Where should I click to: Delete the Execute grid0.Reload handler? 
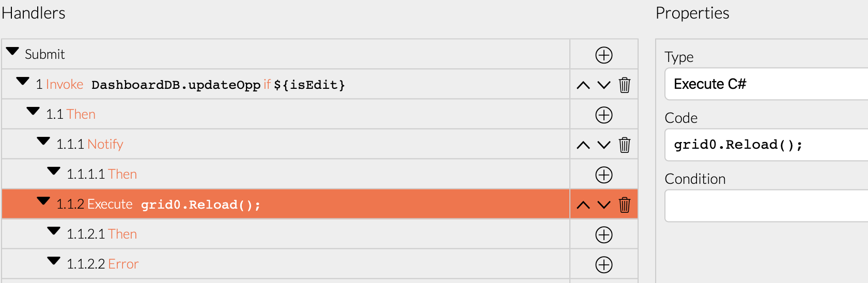click(625, 205)
